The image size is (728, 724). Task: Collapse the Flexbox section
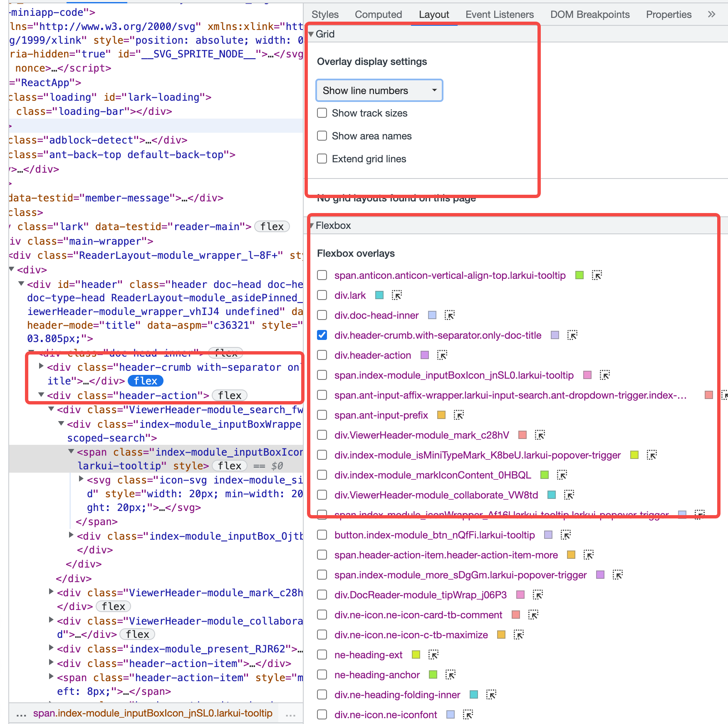pos(311,226)
